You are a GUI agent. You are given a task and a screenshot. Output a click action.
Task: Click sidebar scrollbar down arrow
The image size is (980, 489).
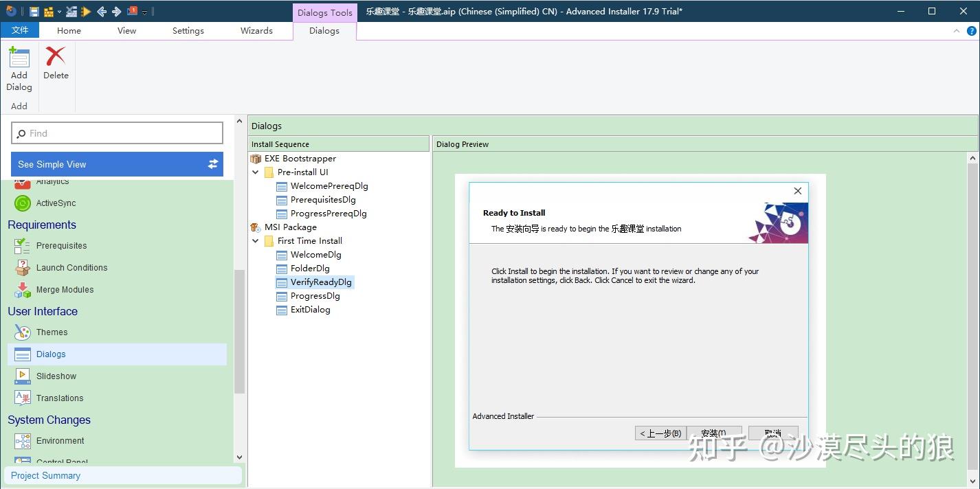239,457
